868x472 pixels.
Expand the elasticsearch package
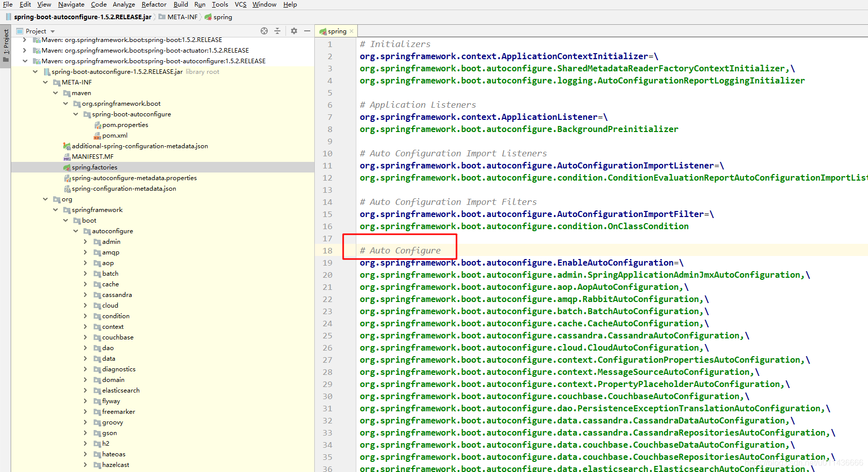coord(86,391)
